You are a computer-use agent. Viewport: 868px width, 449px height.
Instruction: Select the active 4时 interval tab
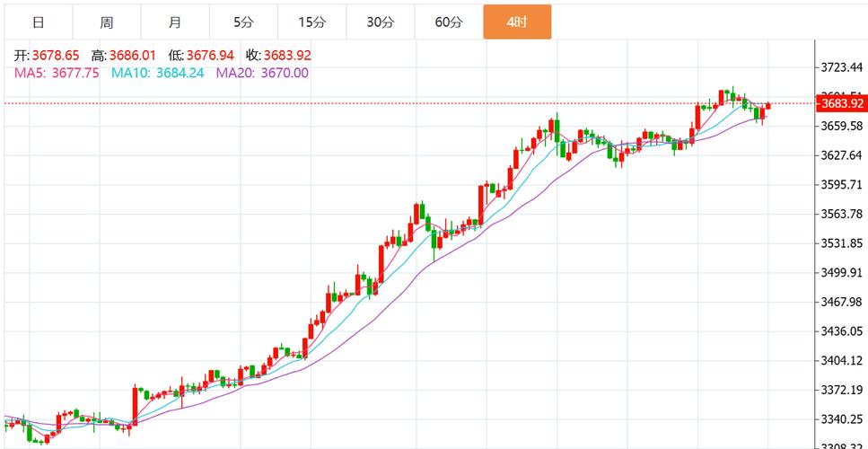point(517,22)
